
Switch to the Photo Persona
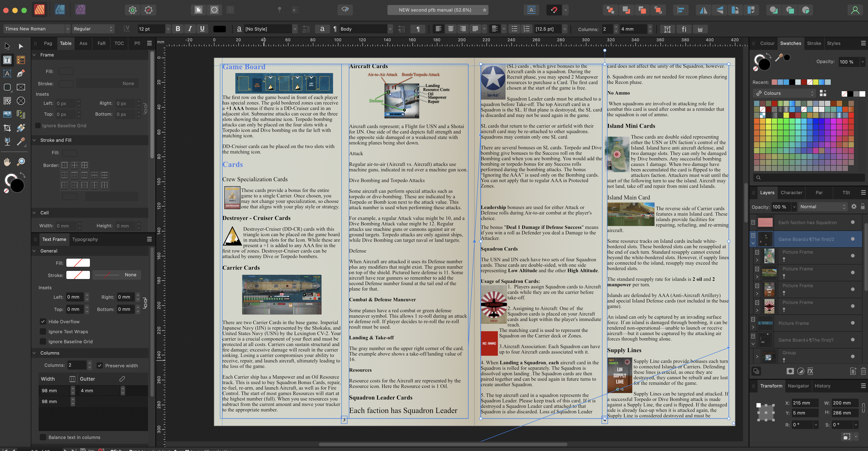pos(80,10)
